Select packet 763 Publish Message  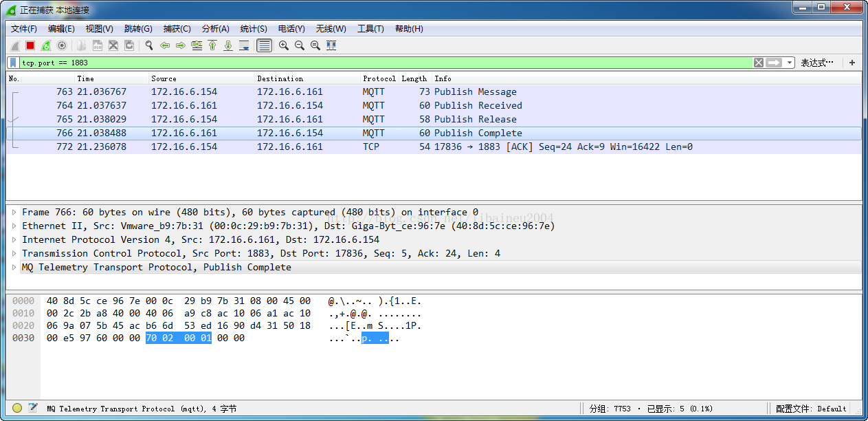point(434,91)
